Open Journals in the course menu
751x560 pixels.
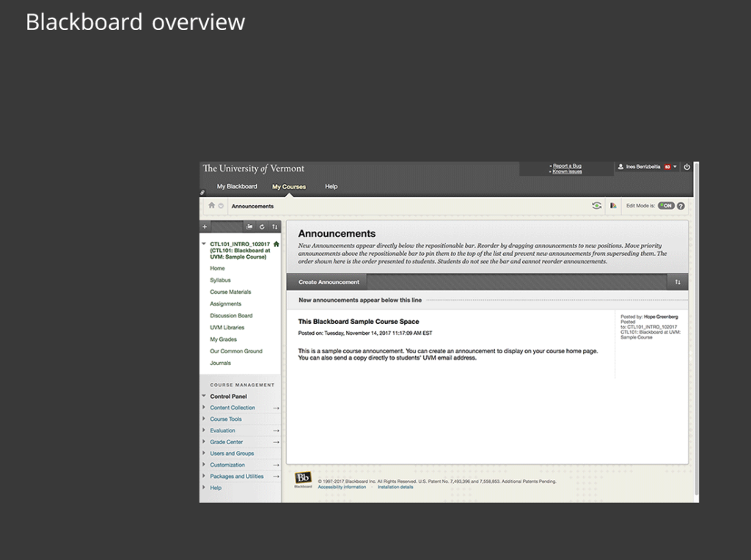(x=220, y=363)
